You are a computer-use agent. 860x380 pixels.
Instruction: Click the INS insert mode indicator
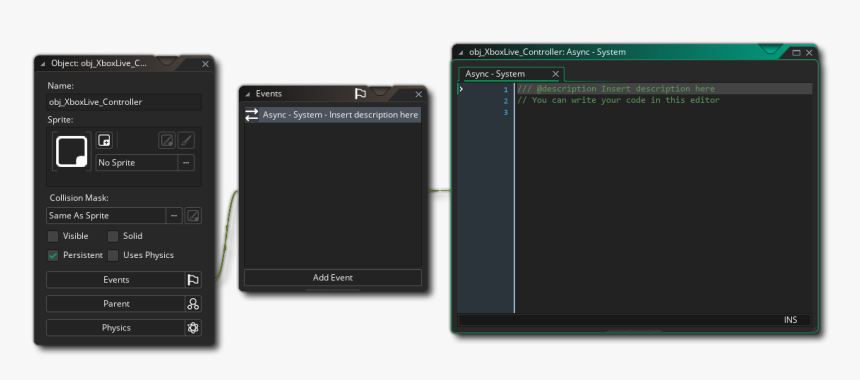click(x=790, y=320)
